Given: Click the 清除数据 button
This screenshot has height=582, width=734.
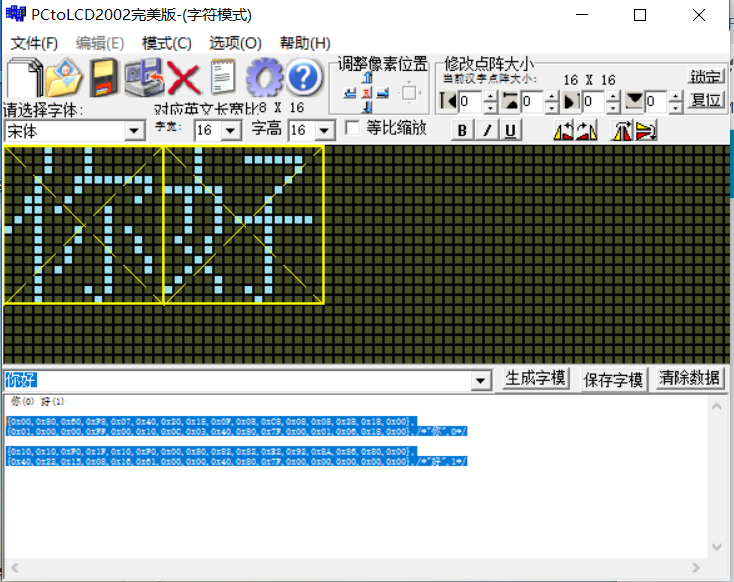Looking at the screenshot, I should [689, 377].
